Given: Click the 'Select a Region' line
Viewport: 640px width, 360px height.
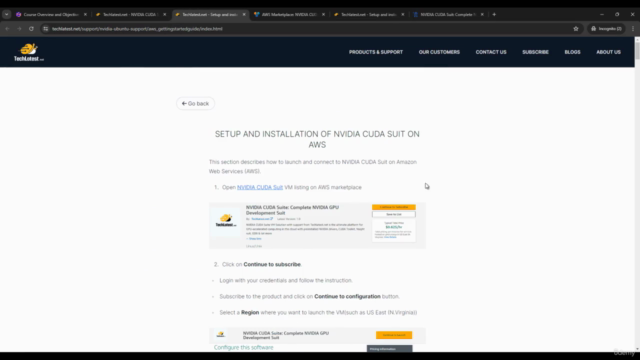Looking at the screenshot, I should 318,312.
